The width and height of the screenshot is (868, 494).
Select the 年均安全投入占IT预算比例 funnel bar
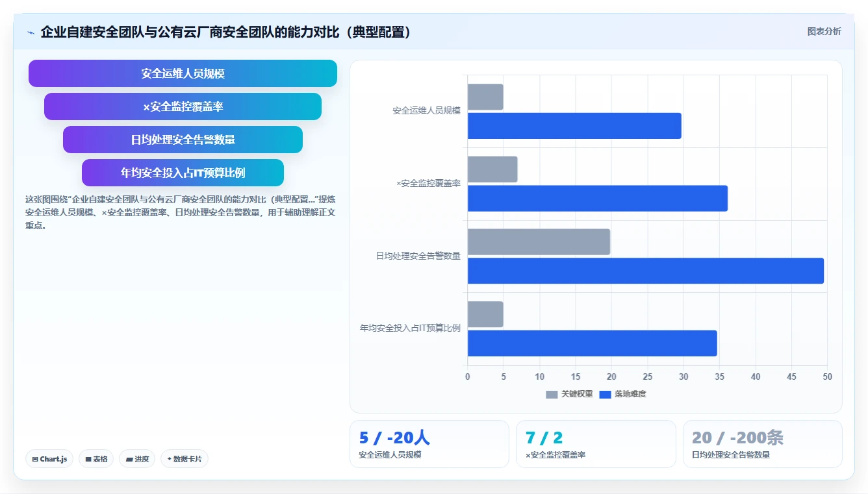coord(183,173)
